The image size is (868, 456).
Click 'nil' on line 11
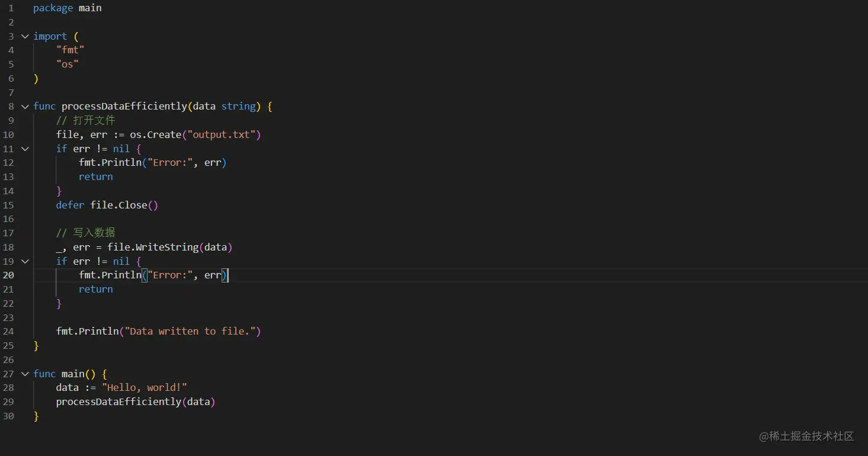(x=121, y=149)
